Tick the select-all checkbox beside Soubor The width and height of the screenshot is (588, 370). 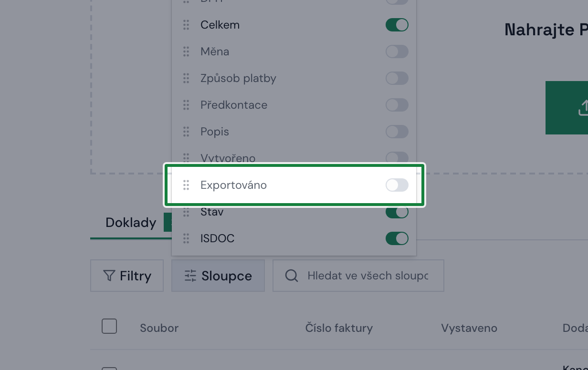coord(109,327)
